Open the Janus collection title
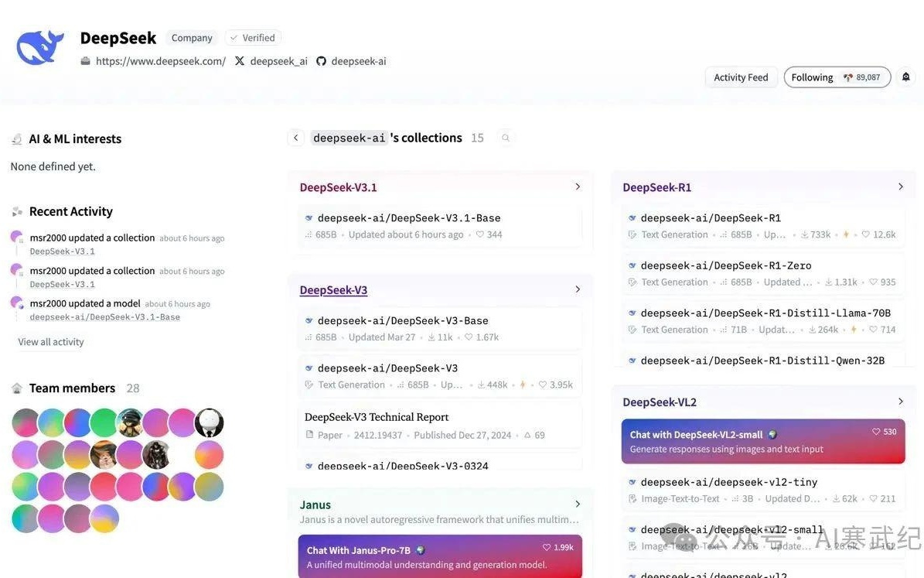924x578 pixels. click(315, 504)
